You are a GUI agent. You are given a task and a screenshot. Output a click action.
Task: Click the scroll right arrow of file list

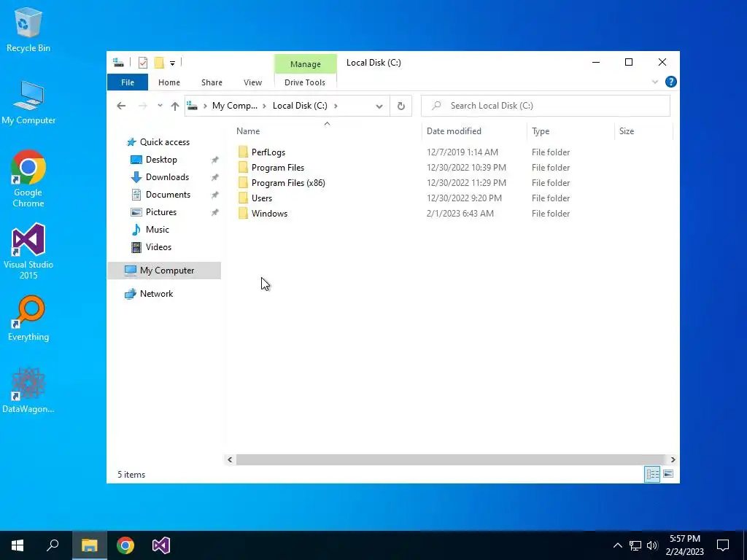click(x=673, y=459)
